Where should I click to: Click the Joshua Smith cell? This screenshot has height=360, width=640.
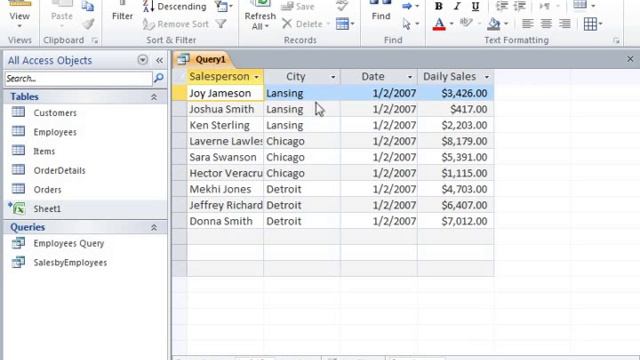coord(225,109)
